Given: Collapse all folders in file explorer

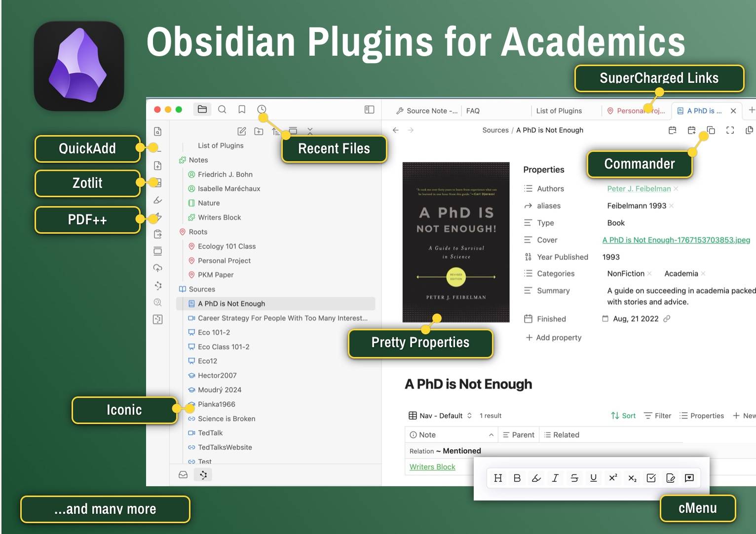Looking at the screenshot, I should 310,131.
